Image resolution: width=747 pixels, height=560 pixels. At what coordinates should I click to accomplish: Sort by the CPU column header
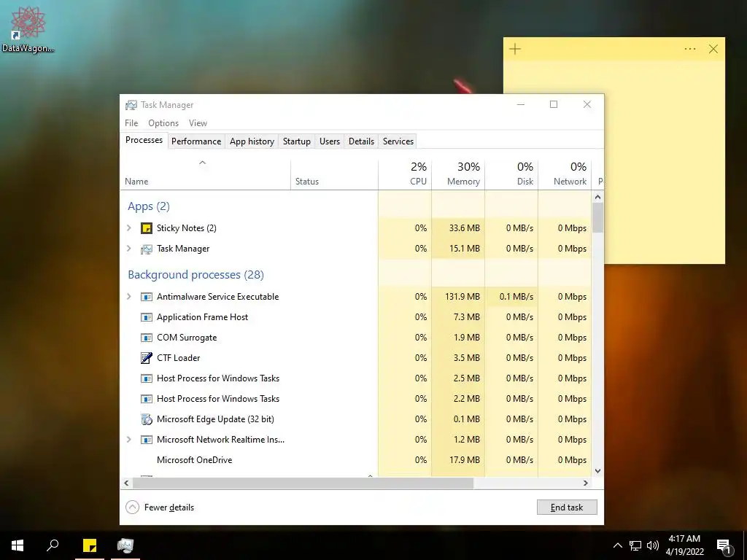pos(405,175)
